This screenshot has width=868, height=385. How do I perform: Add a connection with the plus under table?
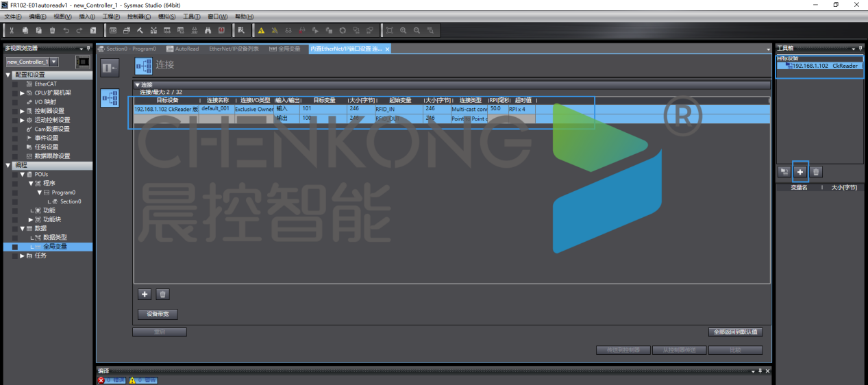145,294
